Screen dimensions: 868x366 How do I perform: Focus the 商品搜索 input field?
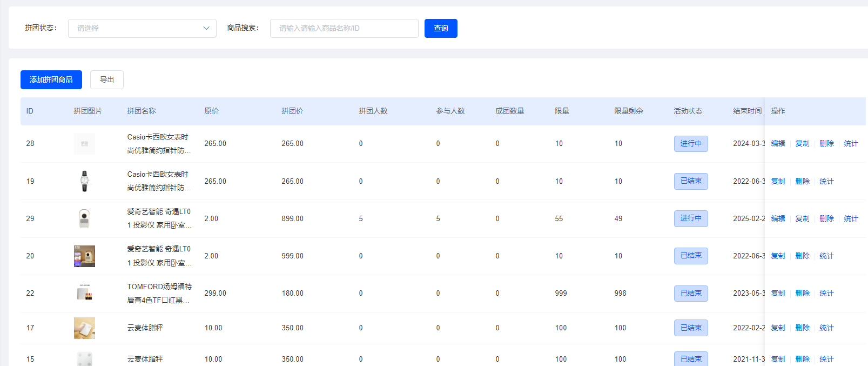point(344,28)
